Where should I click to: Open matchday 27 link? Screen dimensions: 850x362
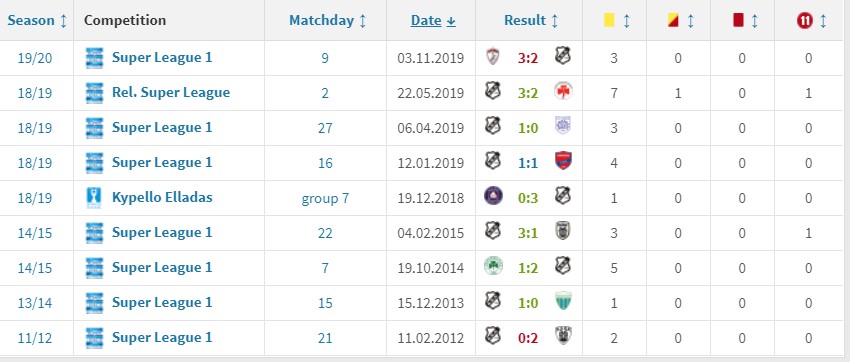tap(325, 128)
